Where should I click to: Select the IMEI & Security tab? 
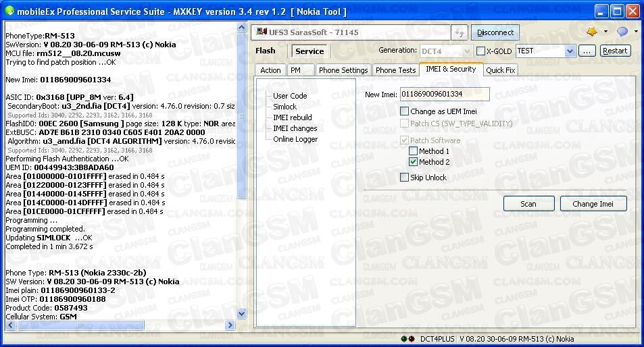[x=451, y=69]
